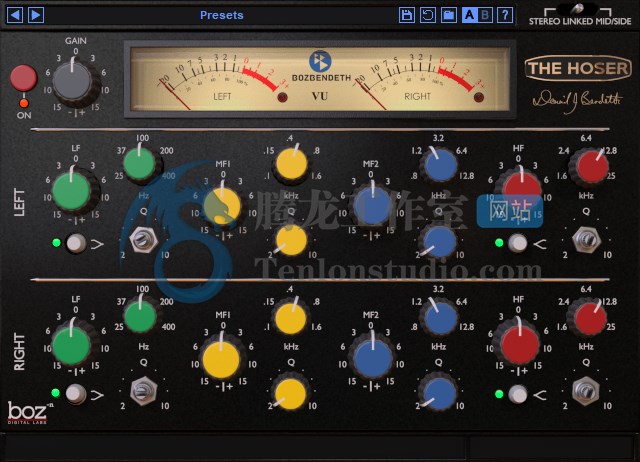Adjust RIGHT HF frequency kHz knob

[x=590, y=318]
